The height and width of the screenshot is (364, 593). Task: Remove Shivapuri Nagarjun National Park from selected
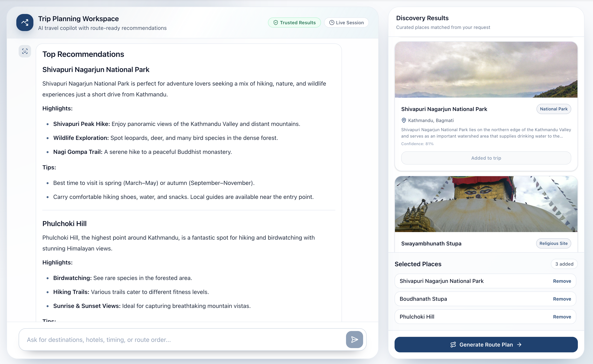[562, 281]
